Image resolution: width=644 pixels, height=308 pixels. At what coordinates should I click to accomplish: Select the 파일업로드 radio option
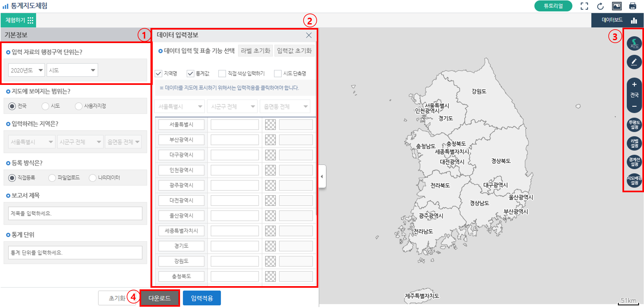click(51, 177)
